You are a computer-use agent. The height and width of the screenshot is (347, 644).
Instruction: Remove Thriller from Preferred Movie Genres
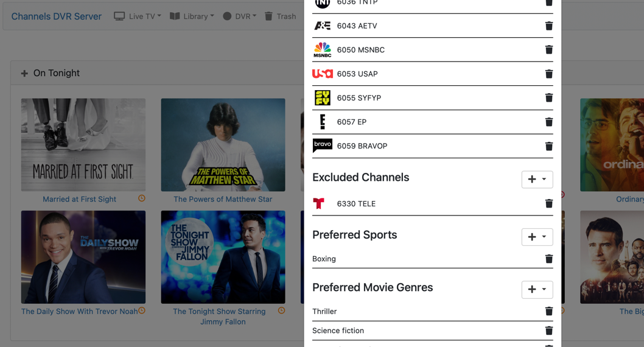click(548, 311)
